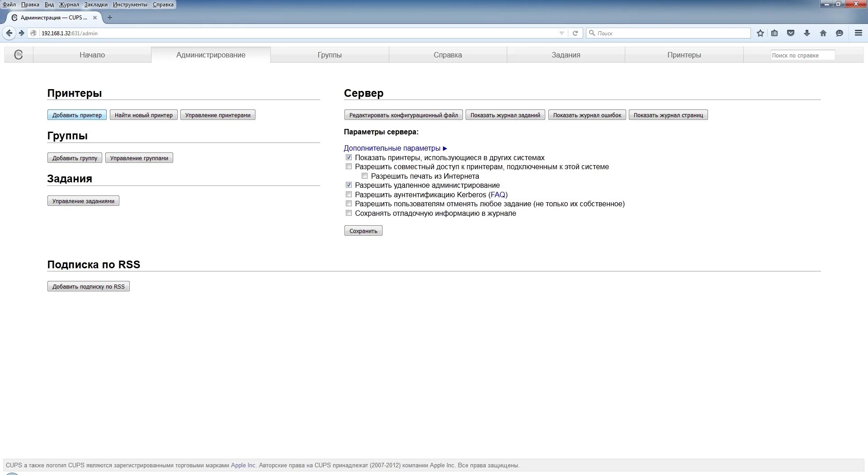The width and height of the screenshot is (868, 475).
Task: Go to the browser home page icon
Action: (823, 33)
